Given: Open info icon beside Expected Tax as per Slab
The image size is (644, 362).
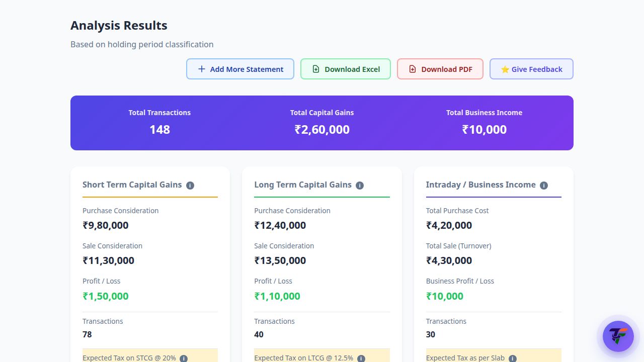Looking at the screenshot, I should [513, 358].
